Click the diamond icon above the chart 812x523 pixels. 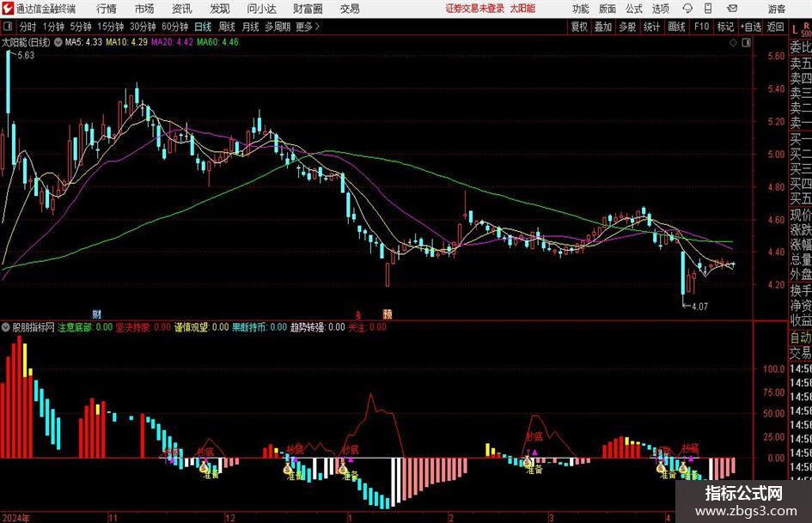tap(733, 42)
